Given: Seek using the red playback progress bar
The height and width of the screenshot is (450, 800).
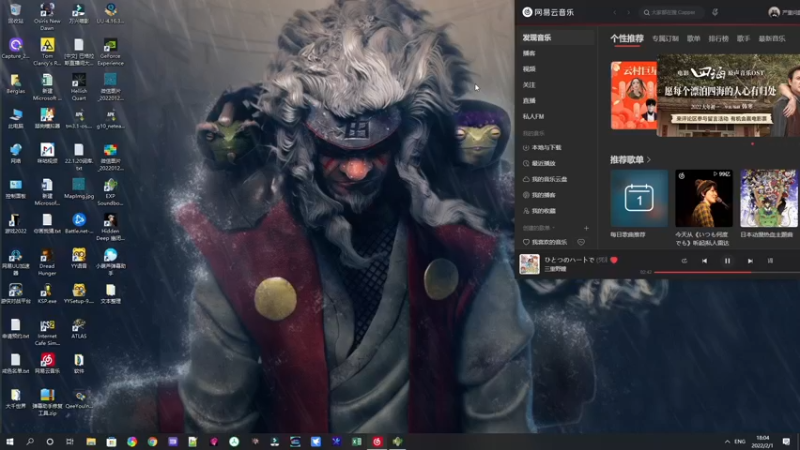Looking at the screenshot, I should (x=727, y=272).
